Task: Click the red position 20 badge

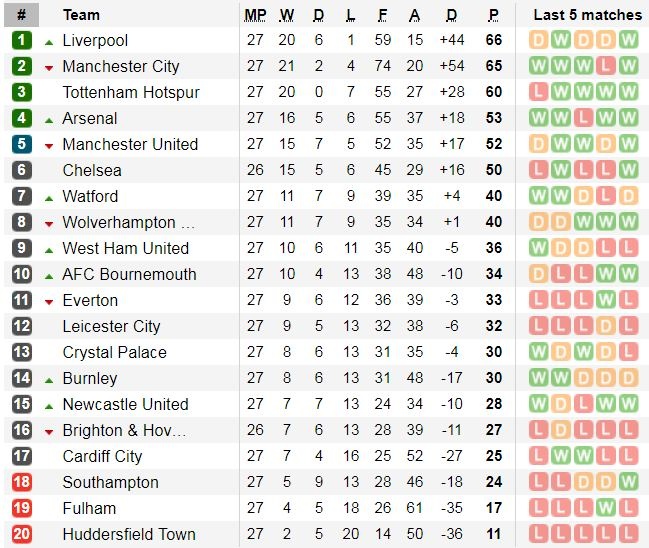Action: pyautogui.click(x=22, y=534)
